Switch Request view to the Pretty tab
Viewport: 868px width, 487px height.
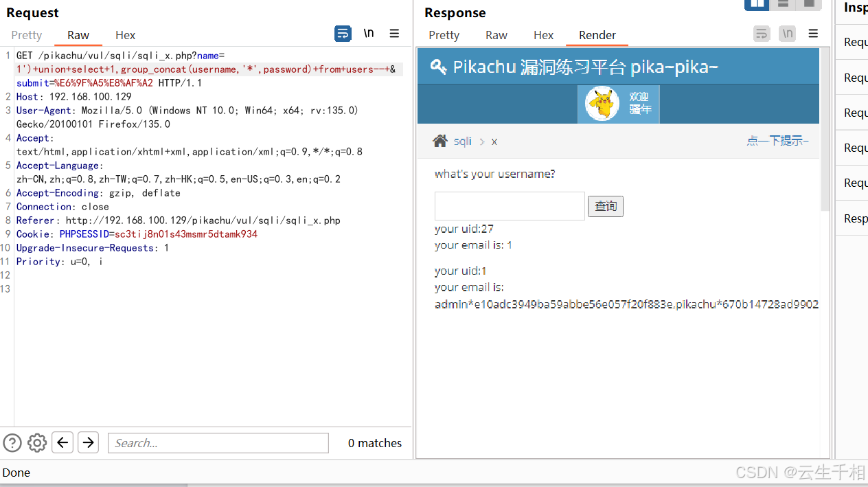coord(27,35)
